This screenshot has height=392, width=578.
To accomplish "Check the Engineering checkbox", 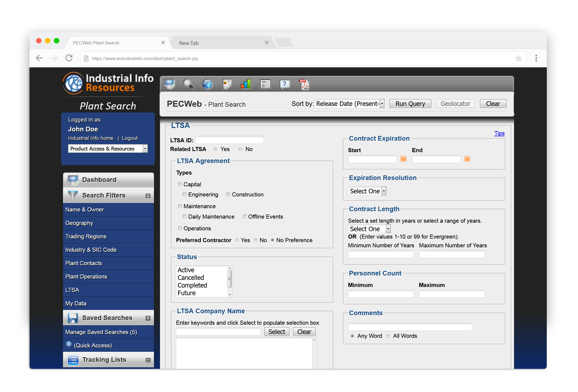I will click(x=184, y=195).
